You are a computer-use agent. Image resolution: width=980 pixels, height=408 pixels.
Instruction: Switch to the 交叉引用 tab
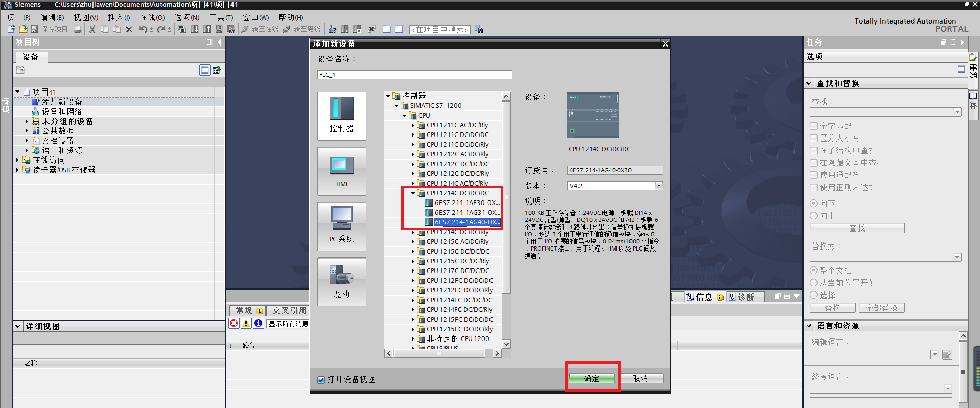tap(289, 310)
